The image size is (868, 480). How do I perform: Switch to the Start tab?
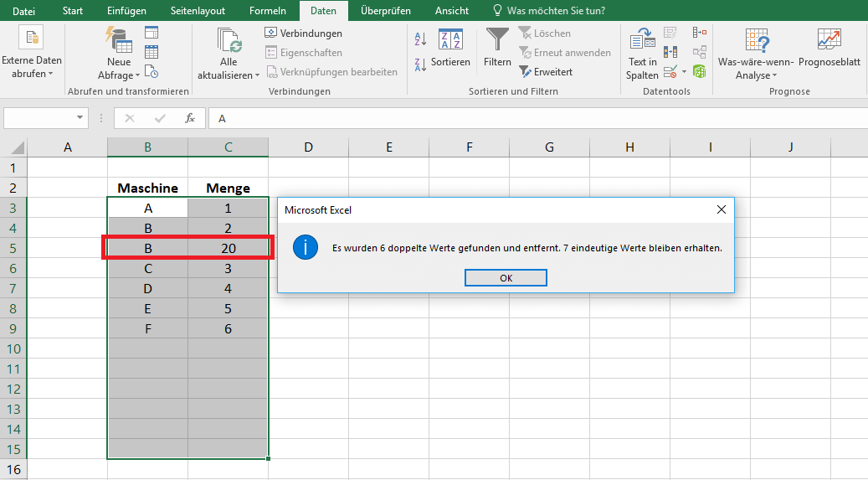[73, 11]
